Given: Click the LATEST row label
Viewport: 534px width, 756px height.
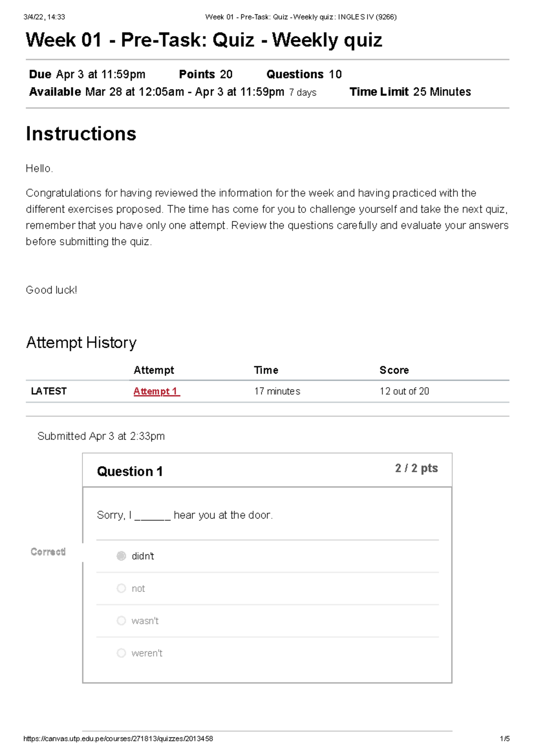Looking at the screenshot, I should [x=49, y=391].
